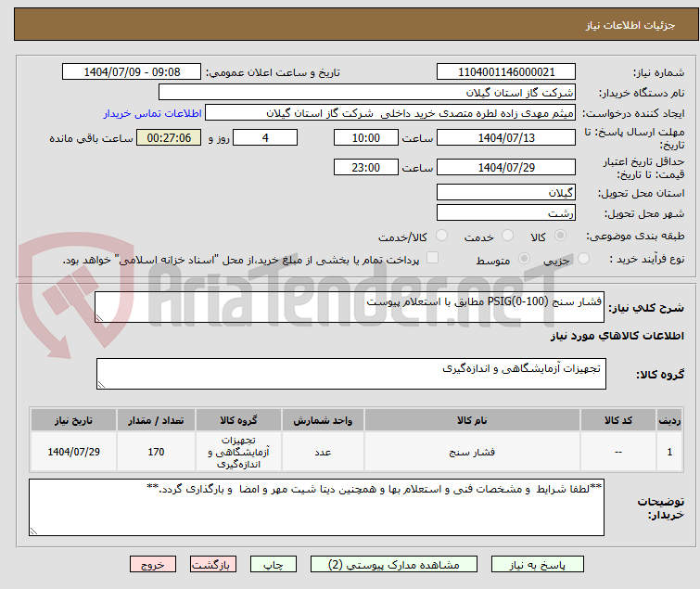Click the شماره نیاز number field

(x=506, y=72)
